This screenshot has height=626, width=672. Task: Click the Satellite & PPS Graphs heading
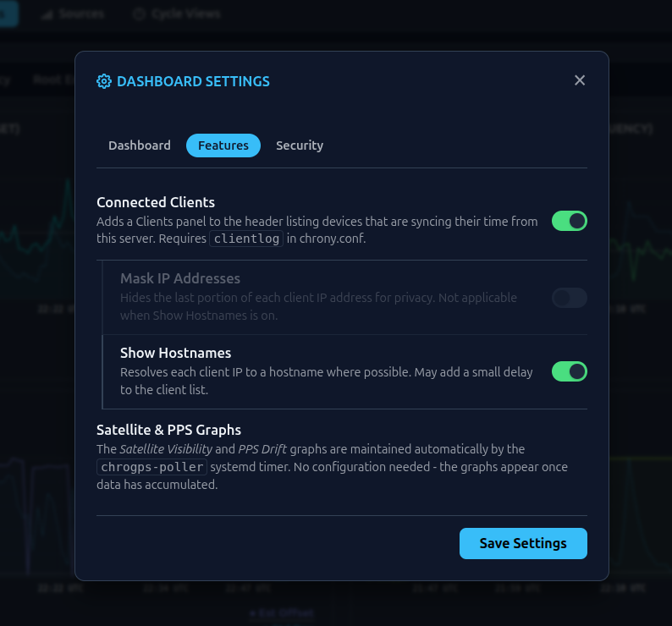point(168,430)
